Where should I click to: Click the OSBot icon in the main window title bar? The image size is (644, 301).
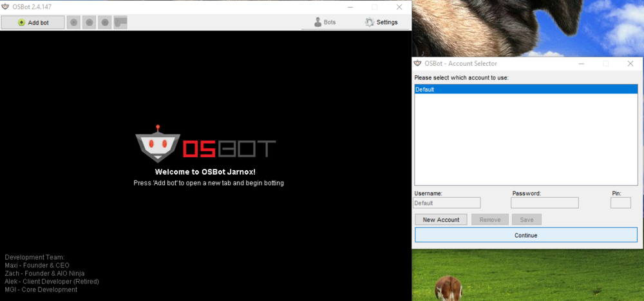point(5,7)
